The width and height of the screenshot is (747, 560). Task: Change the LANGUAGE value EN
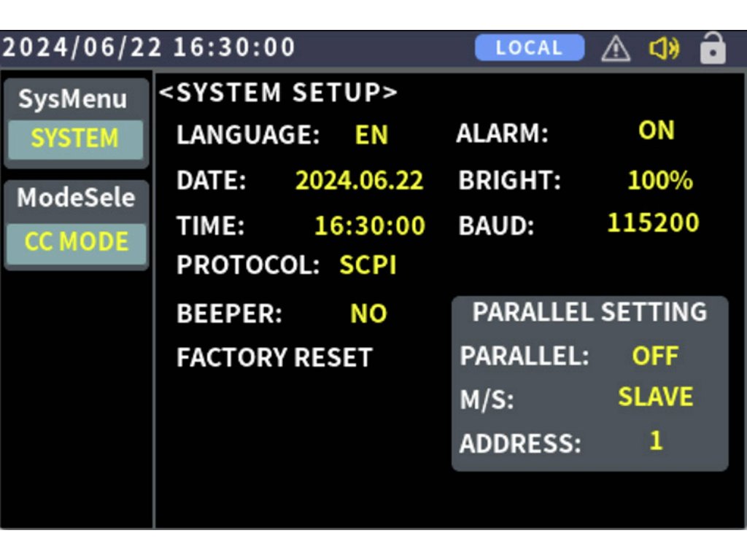coord(371,136)
